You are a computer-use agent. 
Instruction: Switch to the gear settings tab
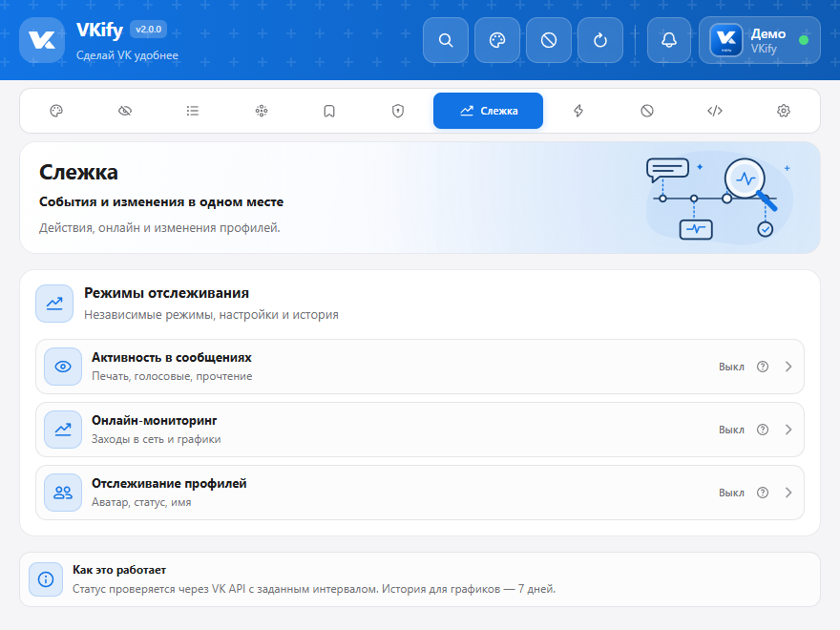[x=784, y=111]
